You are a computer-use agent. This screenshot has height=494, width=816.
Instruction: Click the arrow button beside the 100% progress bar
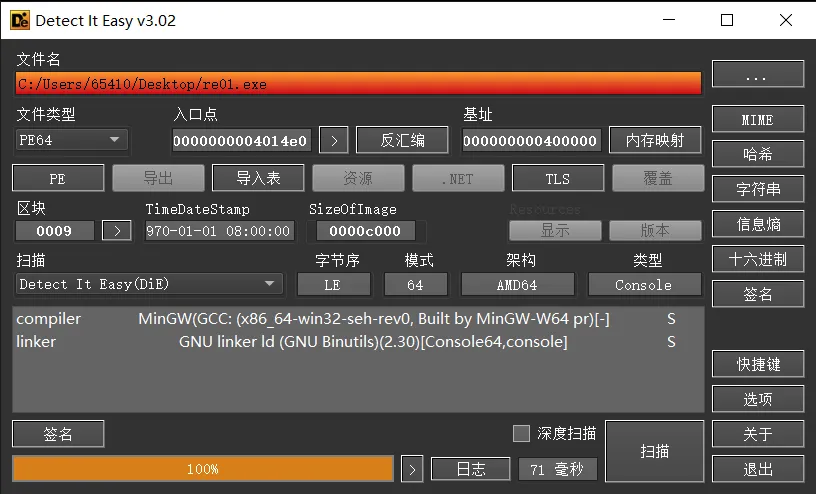tap(412, 470)
